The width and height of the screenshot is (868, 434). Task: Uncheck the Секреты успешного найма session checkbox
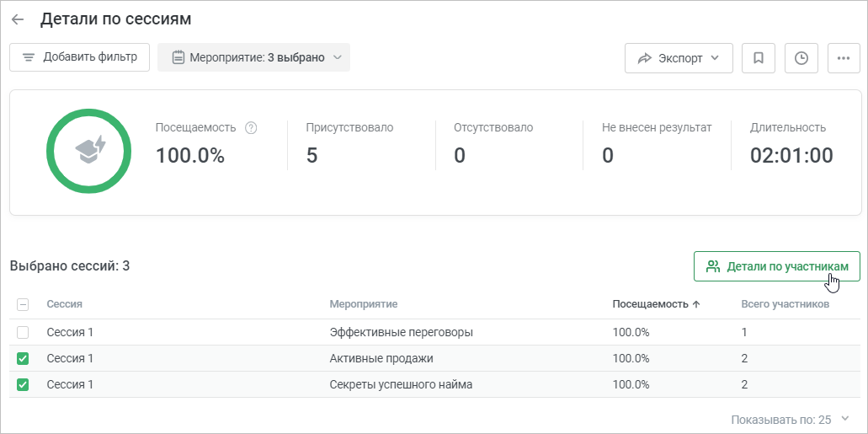click(23, 384)
